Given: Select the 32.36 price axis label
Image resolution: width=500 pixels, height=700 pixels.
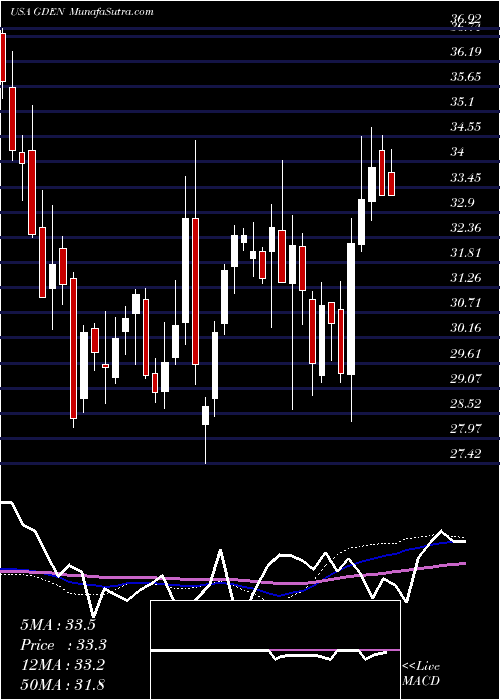Looking at the screenshot, I should [x=466, y=228].
